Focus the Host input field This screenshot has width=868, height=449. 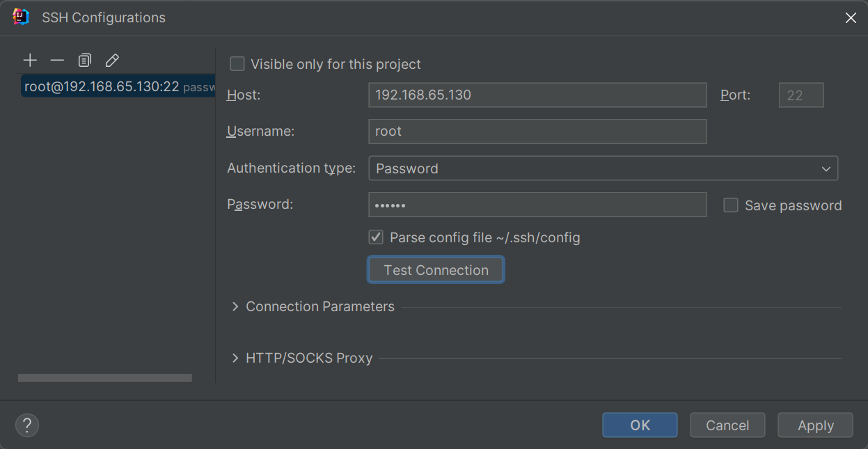tap(537, 95)
